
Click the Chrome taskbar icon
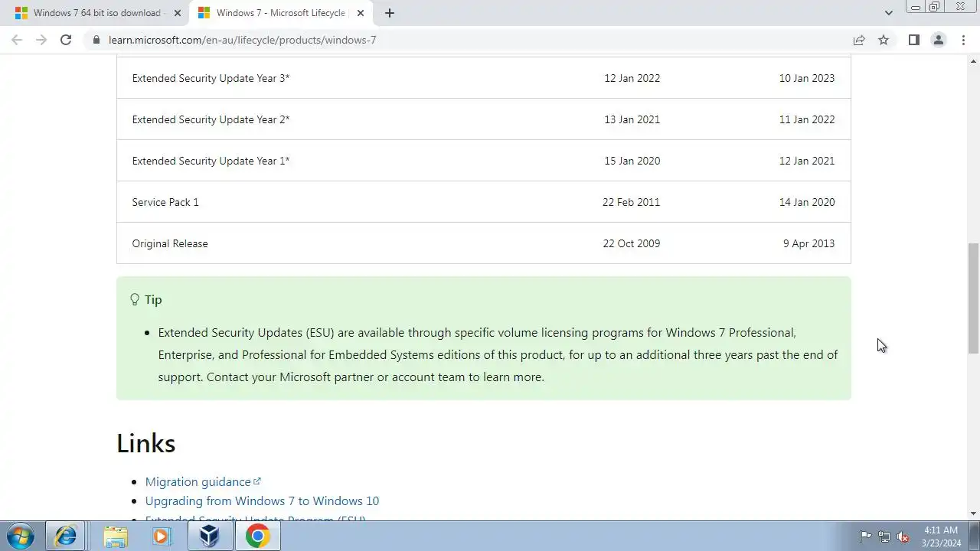pyautogui.click(x=258, y=536)
